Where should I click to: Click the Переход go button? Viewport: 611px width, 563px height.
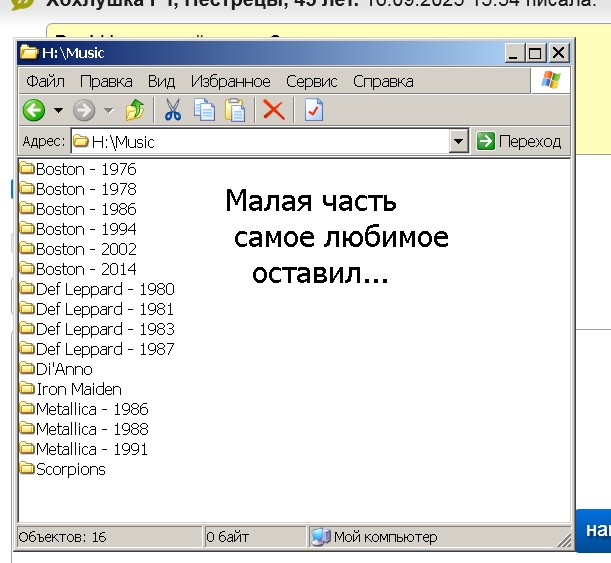click(x=519, y=141)
